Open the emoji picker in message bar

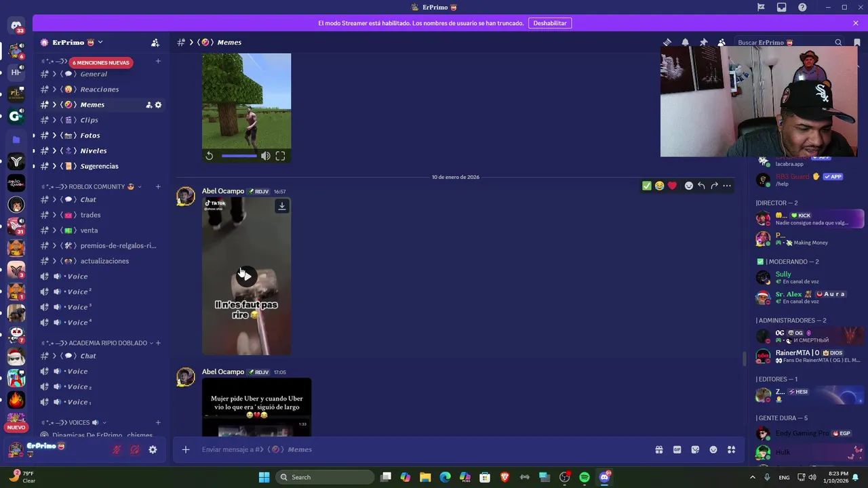pos(713,449)
